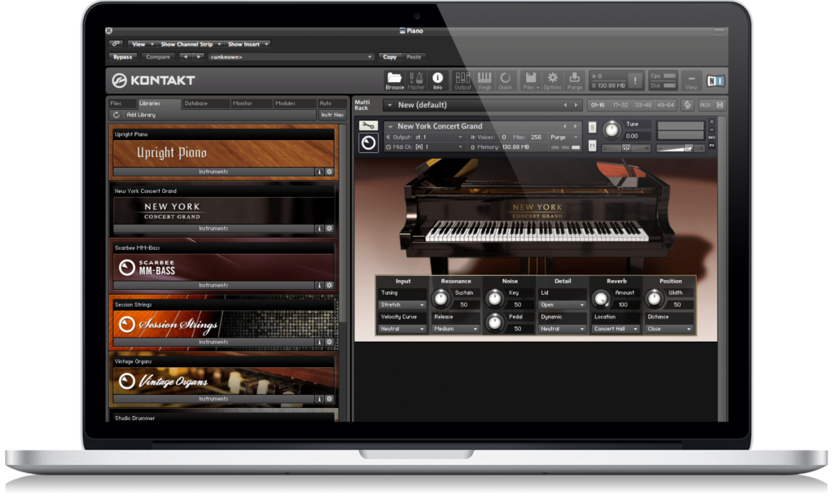The height and width of the screenshot is (504, 833).
Task: Open the Quick load browser
Action: coord(505,80)
